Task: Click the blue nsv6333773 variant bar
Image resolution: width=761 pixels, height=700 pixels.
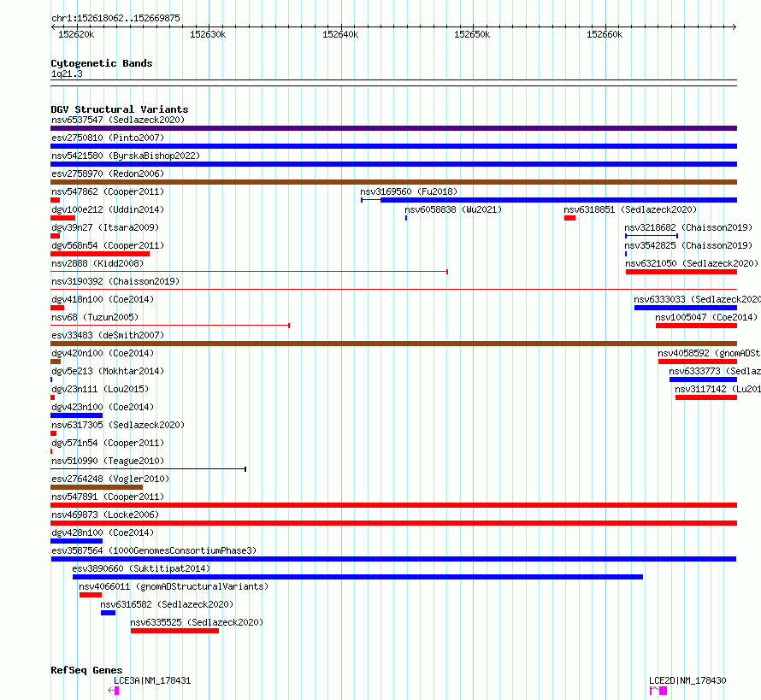Action: point(703,379)
